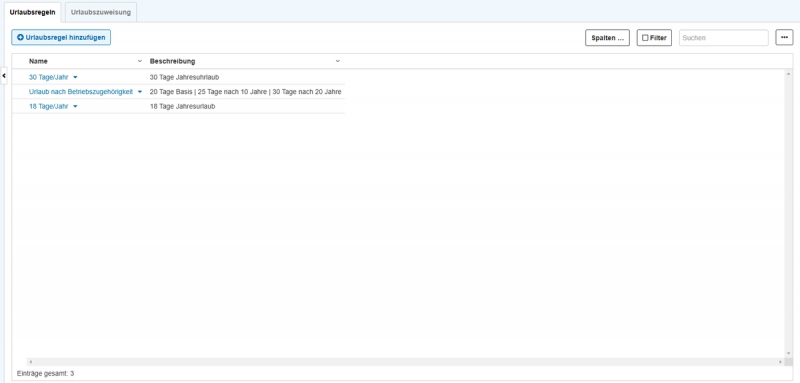
Task: Click into the Suchen search field
Action: [x=723, y=38]
